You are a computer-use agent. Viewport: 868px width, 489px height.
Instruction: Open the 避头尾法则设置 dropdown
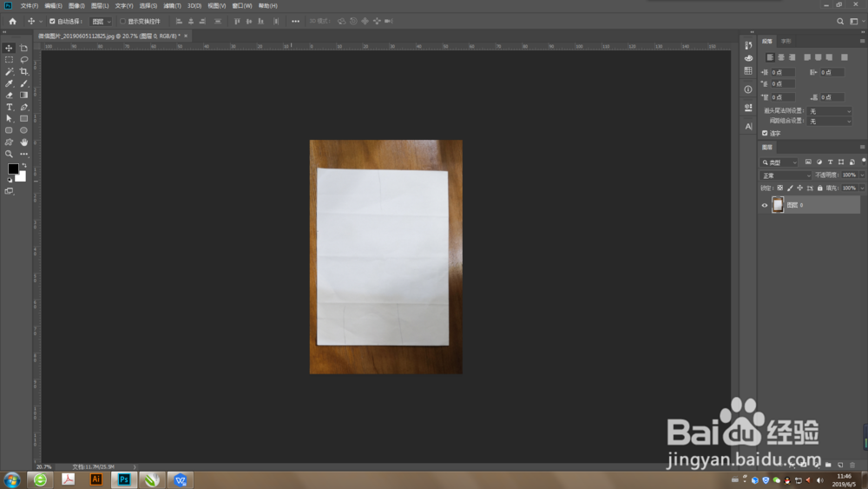(829, 111)
